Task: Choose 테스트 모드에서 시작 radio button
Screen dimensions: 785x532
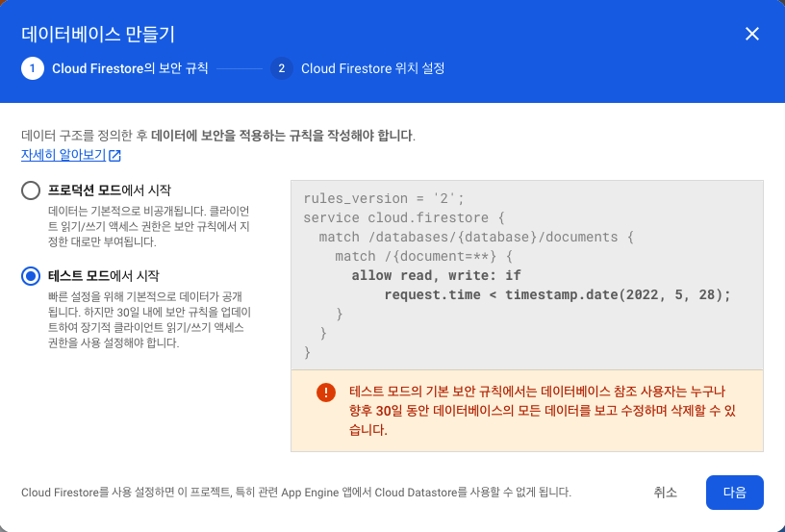Action: tap(31, 276)
